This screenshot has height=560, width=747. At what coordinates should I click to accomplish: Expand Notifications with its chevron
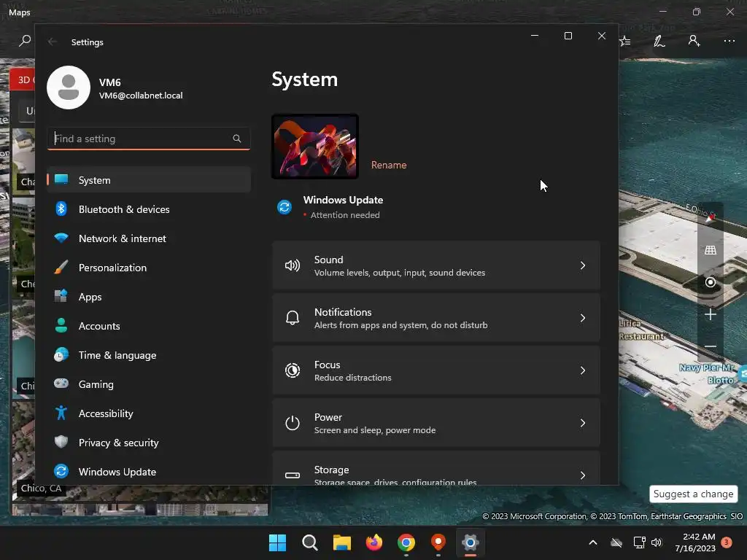[x=583, y=318]
